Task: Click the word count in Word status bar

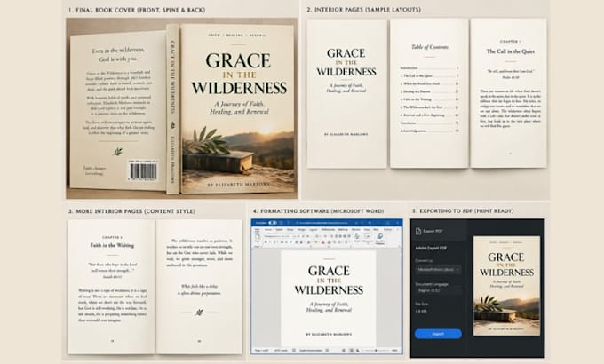Action: pos(281,351)
